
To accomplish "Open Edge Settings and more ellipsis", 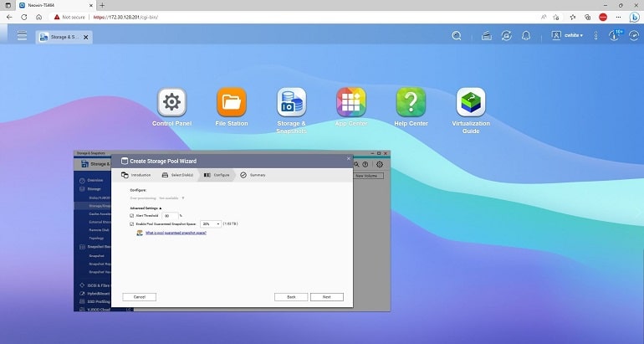I will click(619, 18).
